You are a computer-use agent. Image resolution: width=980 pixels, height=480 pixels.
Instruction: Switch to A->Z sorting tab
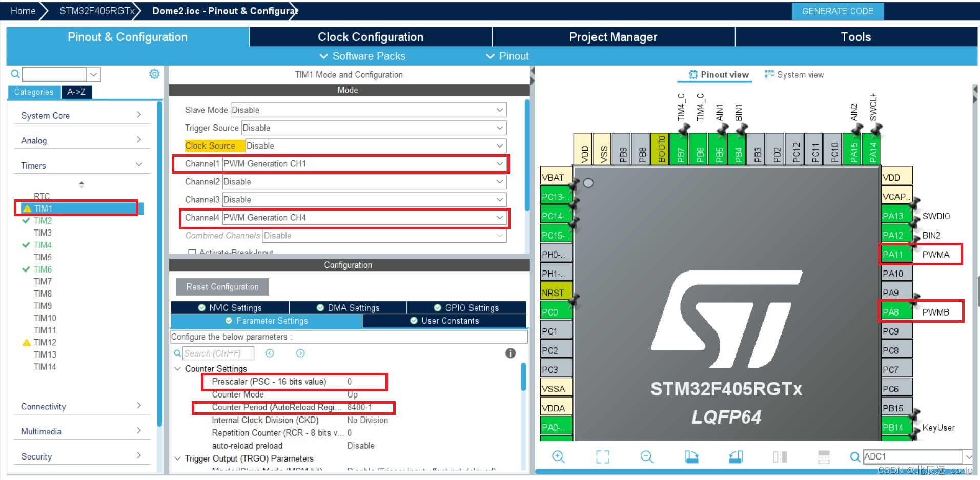tap(76, 92)
